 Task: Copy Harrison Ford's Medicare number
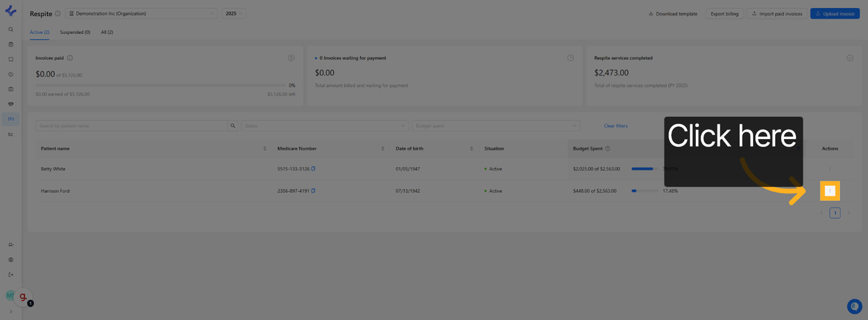313,191
